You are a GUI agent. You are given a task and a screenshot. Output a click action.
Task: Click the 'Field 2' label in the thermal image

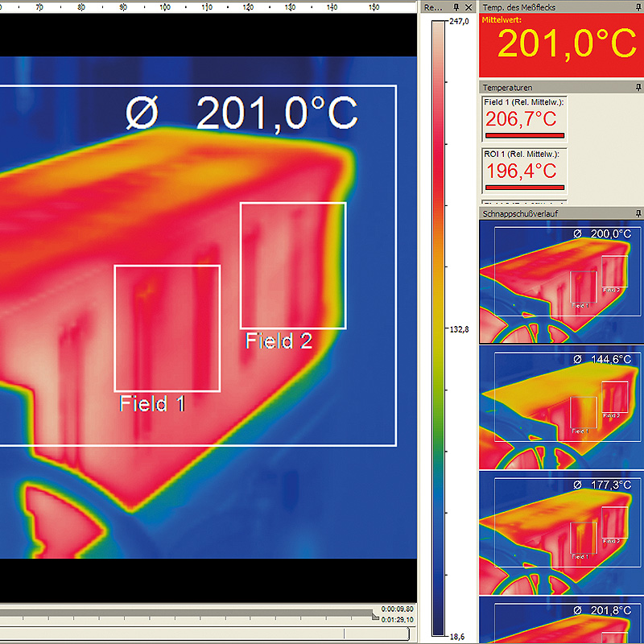pos(279,341)
